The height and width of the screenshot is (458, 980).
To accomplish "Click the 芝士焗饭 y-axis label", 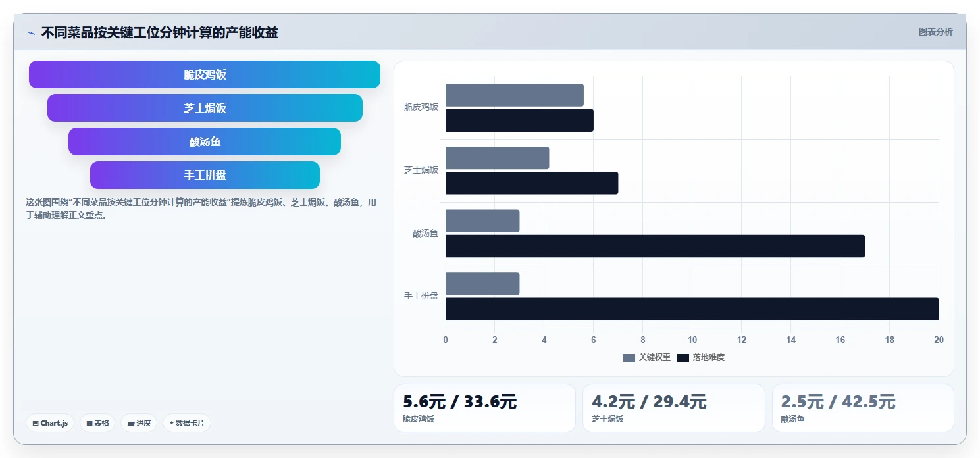I will click(421, 170).
